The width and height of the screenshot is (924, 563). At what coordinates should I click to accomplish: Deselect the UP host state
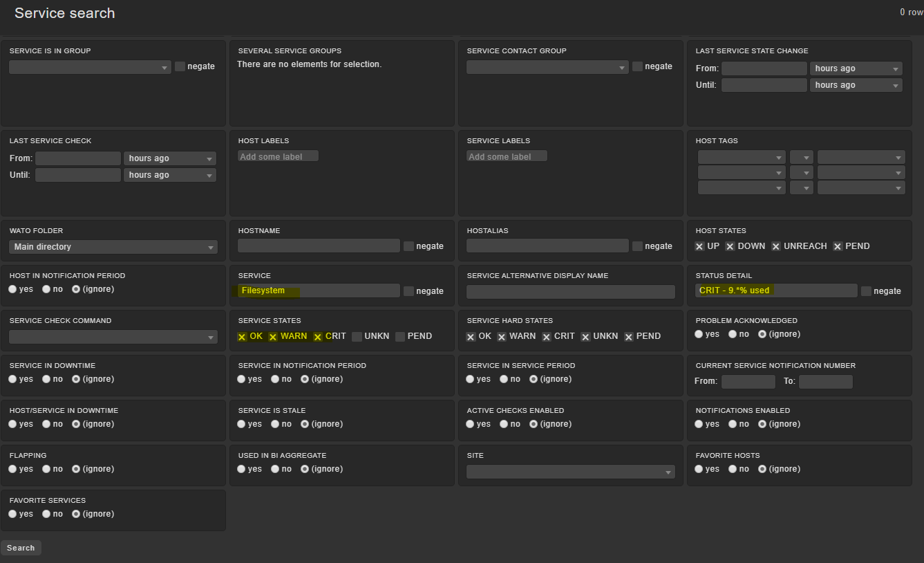pyautogui.click(x=699, y=246)
